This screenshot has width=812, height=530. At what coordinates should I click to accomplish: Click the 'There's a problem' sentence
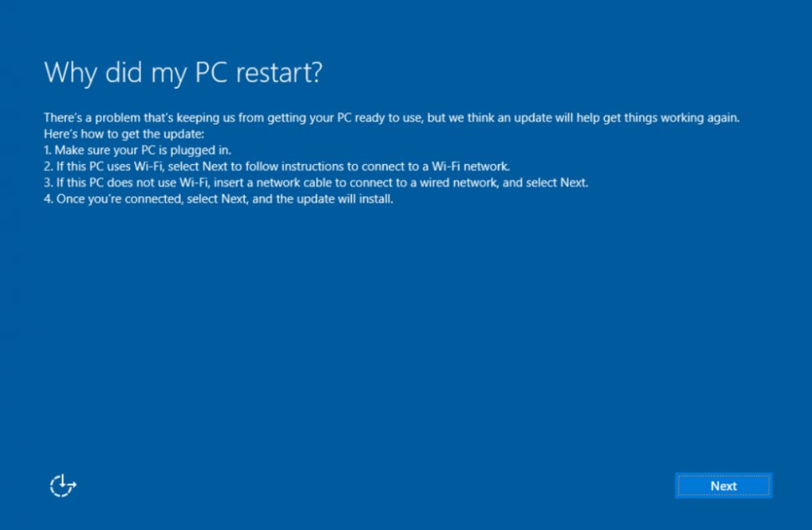392,118
